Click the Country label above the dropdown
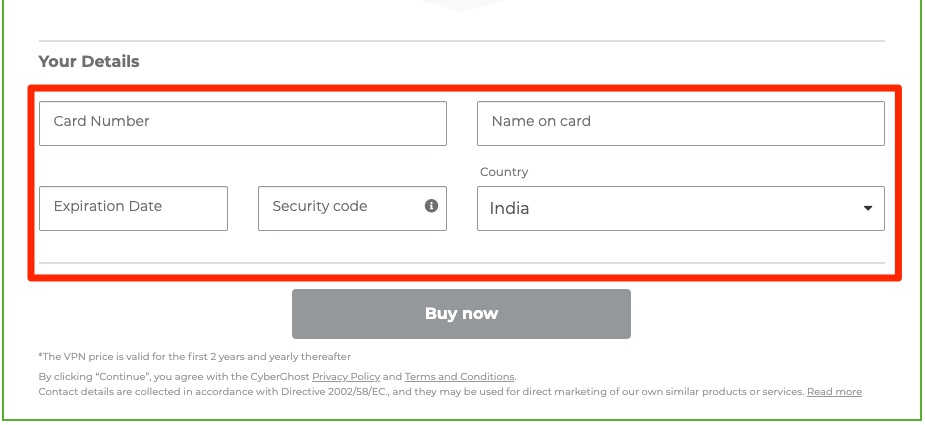The image size is (925, 425). pos(504,172)
